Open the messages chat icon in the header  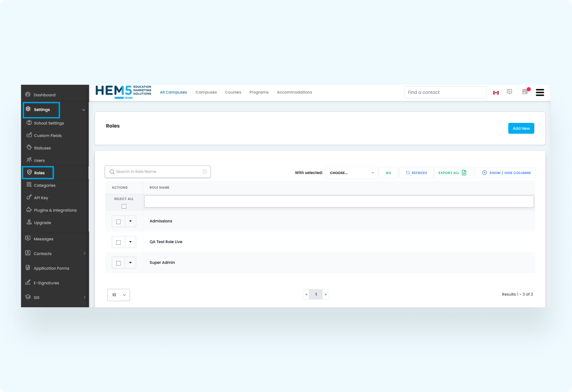coord(509,92)
